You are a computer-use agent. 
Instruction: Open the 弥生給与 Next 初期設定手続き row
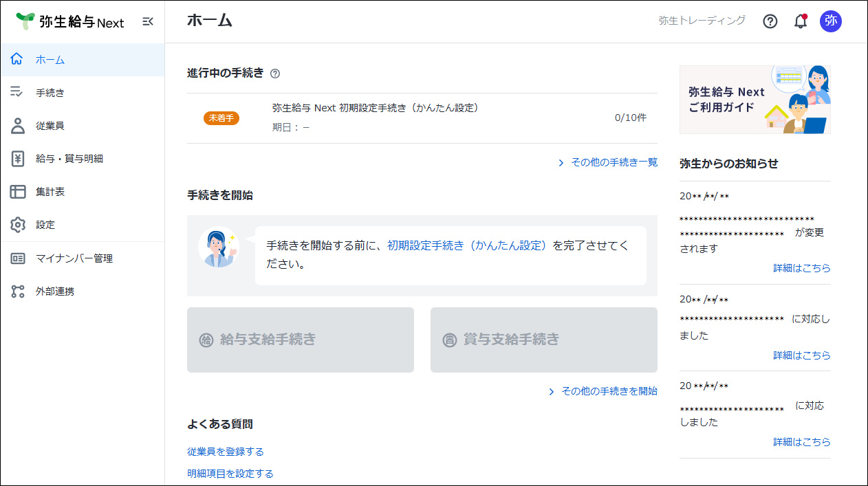click(x=422, y=118)
